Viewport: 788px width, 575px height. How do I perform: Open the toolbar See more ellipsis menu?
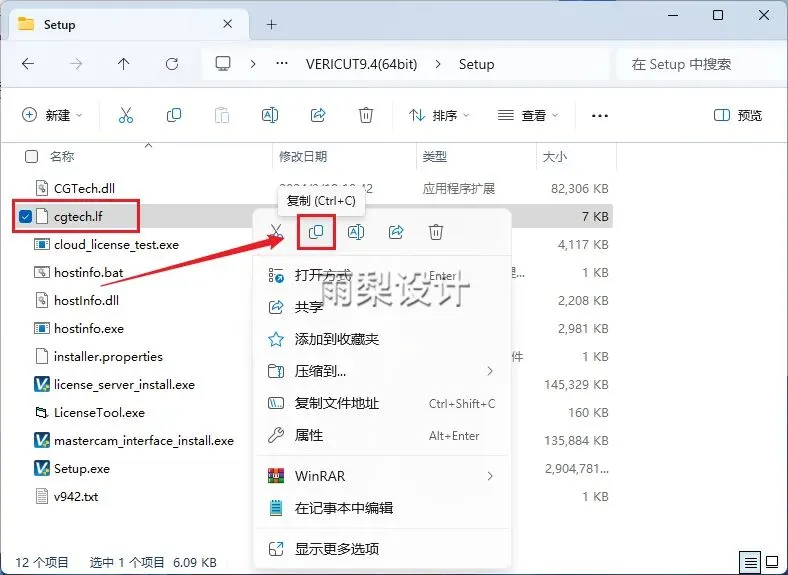[x=600, y=116]
